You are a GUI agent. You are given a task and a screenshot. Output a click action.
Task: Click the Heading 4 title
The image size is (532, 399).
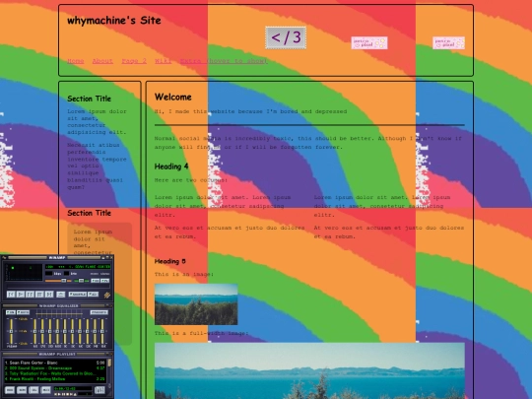coord(171,166)
